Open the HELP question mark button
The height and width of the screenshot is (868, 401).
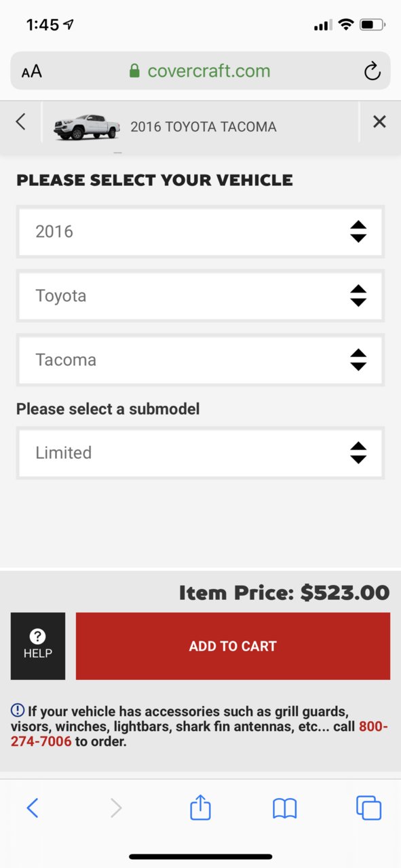click(x=38, y=646)
